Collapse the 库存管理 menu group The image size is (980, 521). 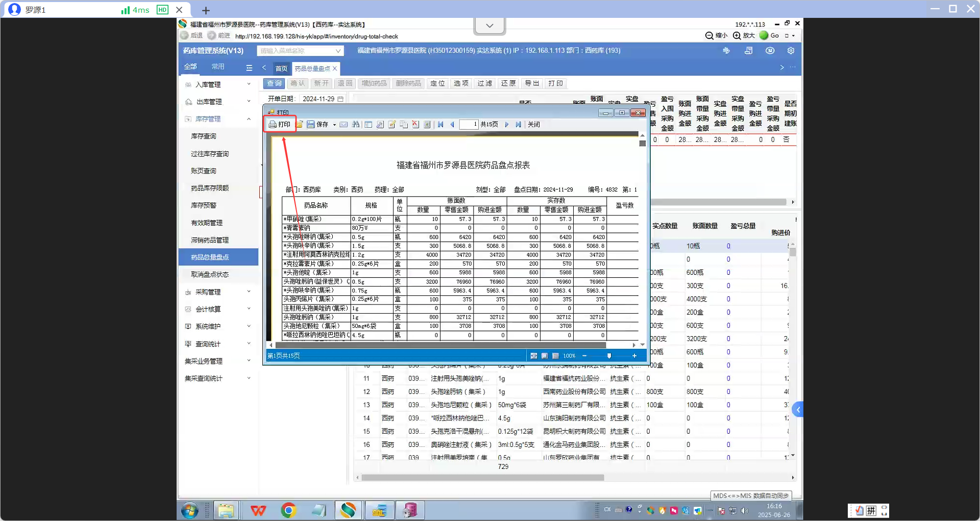tap(218, 119)
